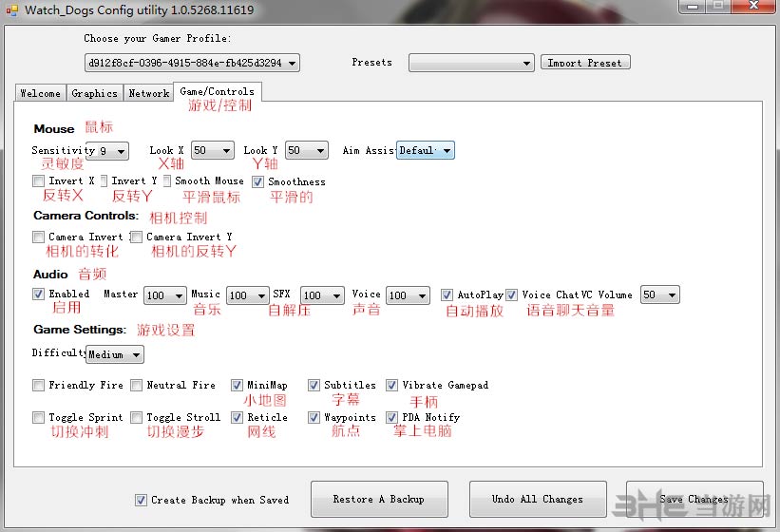Viewport: 780px width, 532px height.
Task: Enable the Neutral Fire checkbox
Action: tap(136, 386)
